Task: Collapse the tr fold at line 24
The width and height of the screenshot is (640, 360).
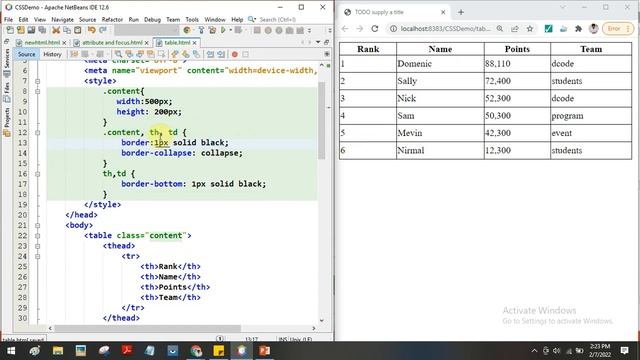Action: pos(38,257)
